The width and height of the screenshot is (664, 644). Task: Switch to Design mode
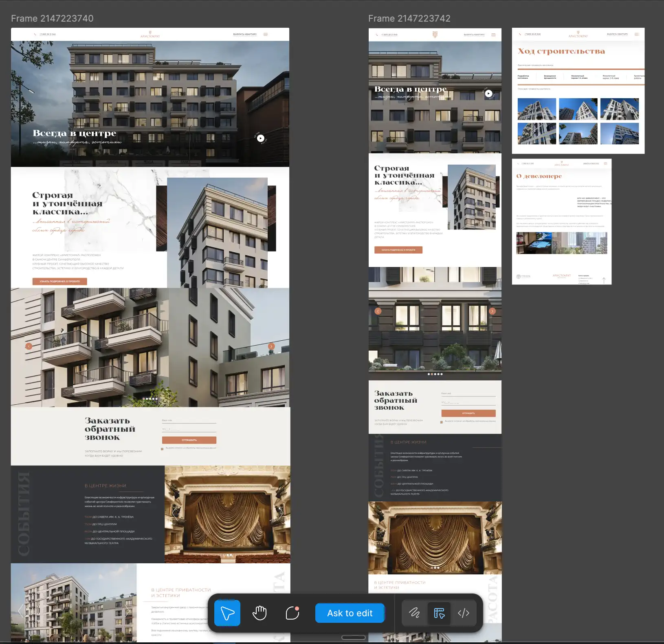tap(439, 613)
